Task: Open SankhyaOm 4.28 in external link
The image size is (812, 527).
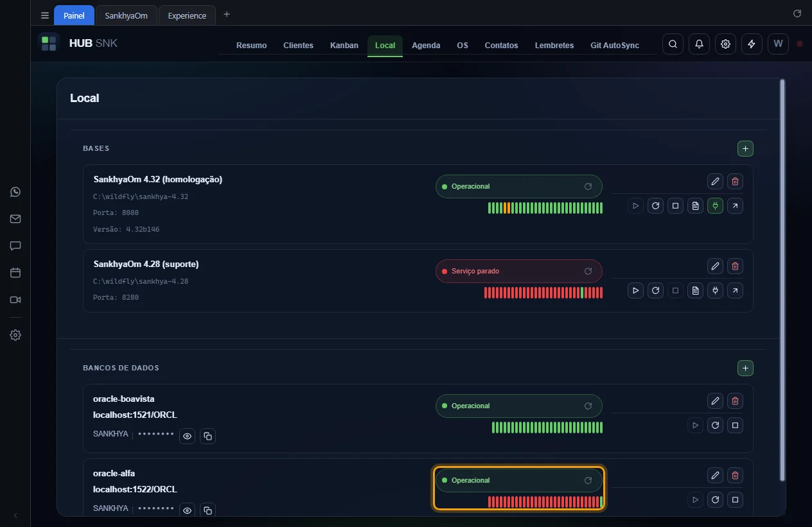Action: pos(735,291)
